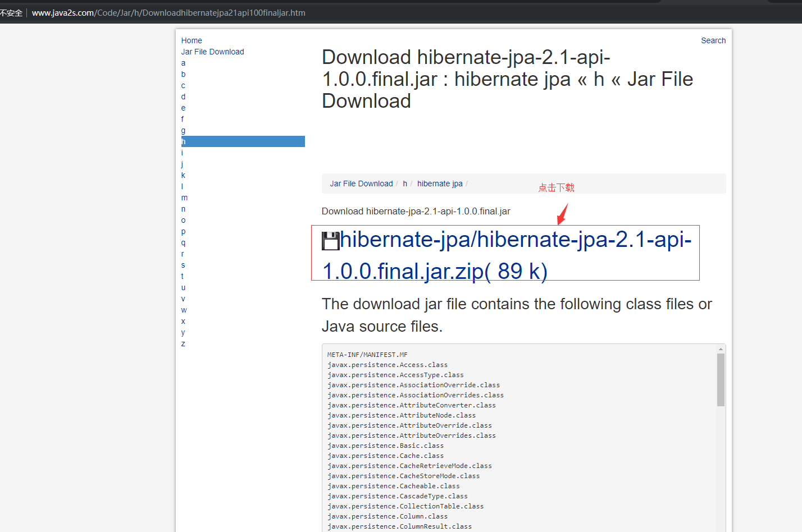
Task: Click "Jar File Download" in the breadcrumb
Action: (361, 184)
